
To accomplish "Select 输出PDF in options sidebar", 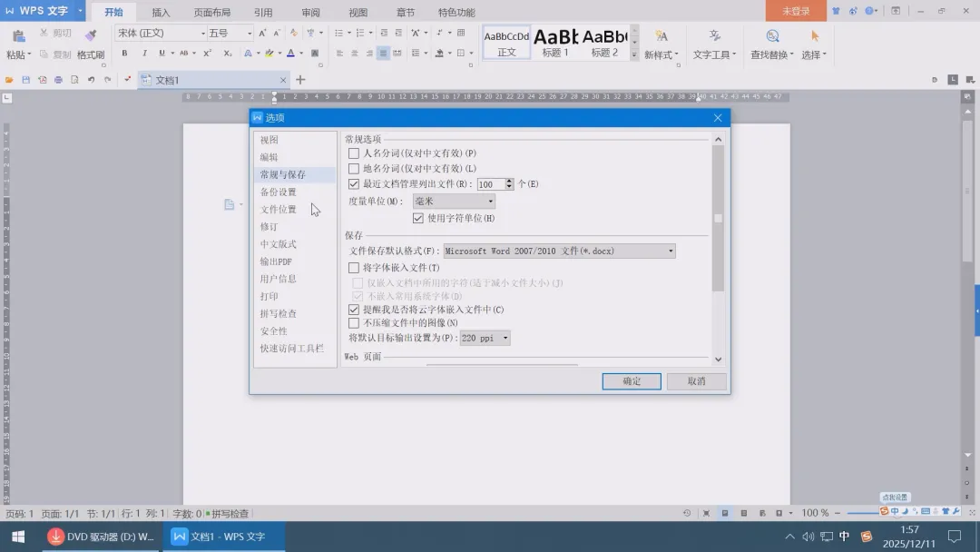I will (x=276, y=261).
